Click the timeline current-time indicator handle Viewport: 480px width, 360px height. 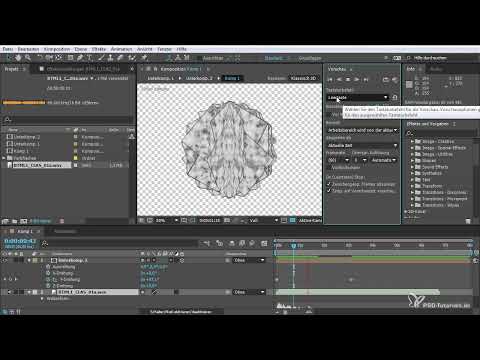click(293, 245)
